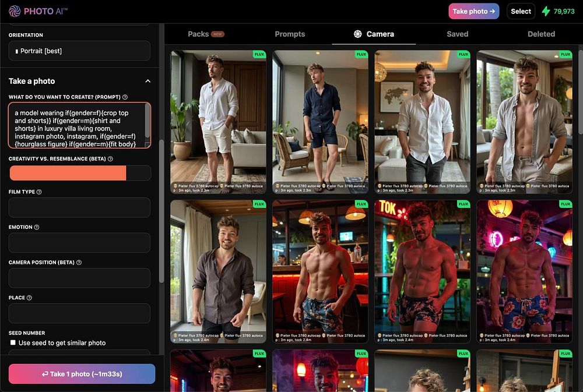583x392 pixels.
Task: Click the green lightning credits icon
Action: (546, 11)
